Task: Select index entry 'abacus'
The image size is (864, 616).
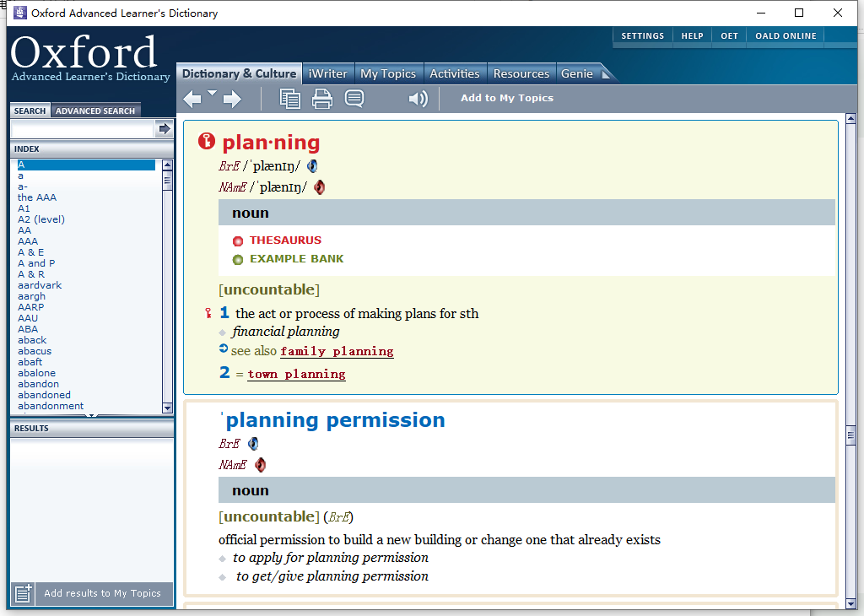Action: [35, 351]
